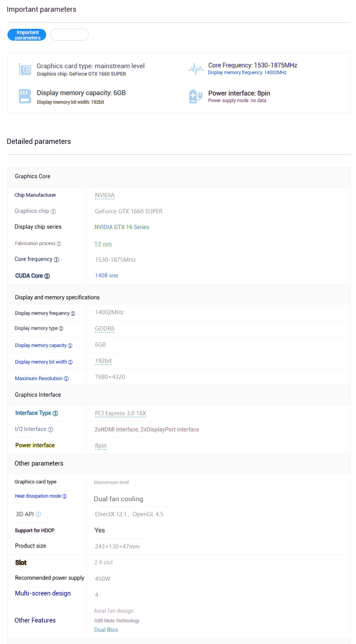Click the Maximum Resolution label
Image resolution: width=356 pixels, height=644 pixels.
click(x=39, y=379)
